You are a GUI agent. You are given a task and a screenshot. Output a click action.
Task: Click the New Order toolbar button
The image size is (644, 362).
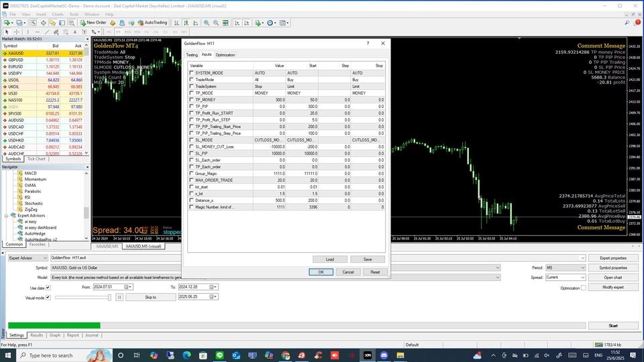pyautogui.click(x=93, y=22)
